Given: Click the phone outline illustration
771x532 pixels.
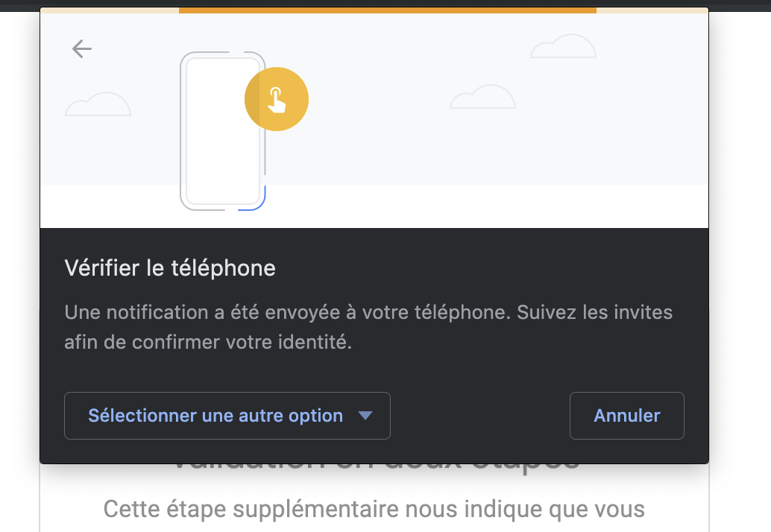Looking at the screenshot, I should tap(223, 131).
